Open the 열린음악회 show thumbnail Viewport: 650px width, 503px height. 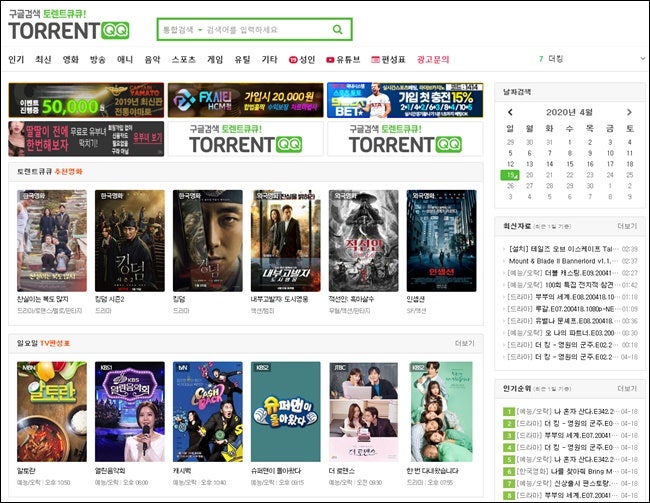coord(130,411)
